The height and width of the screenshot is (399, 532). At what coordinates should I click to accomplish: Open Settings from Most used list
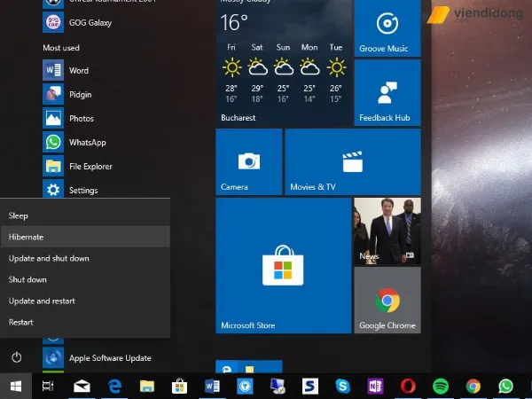[x=70, y=190]
